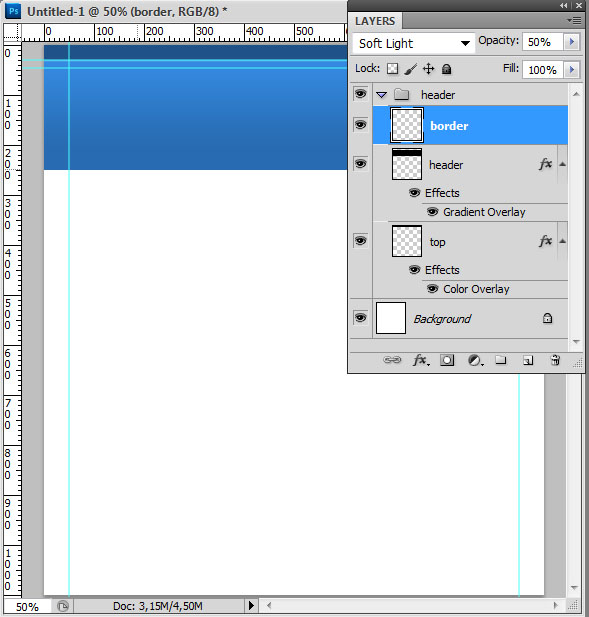The image size is (589, 617).
Task: Select the LAYERS tab
Action: [375, 21]
